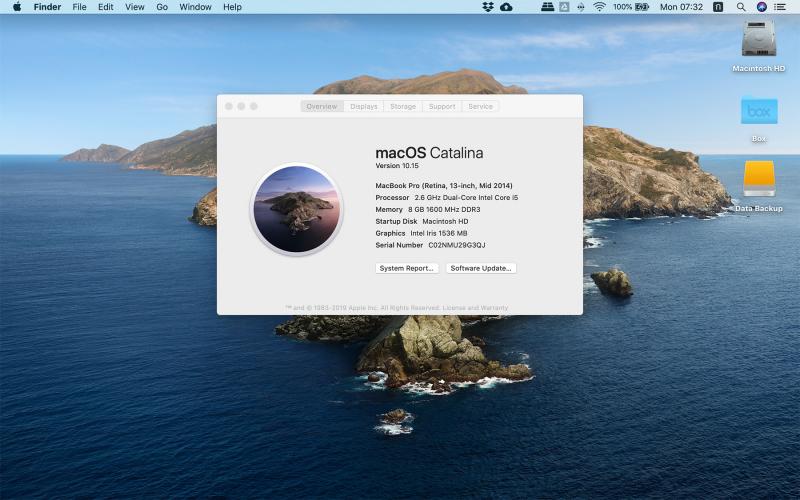The height and width of the screenshot is (500, 800).
Task: Open Spotlight search magnifier
Action: click(741, 7)
